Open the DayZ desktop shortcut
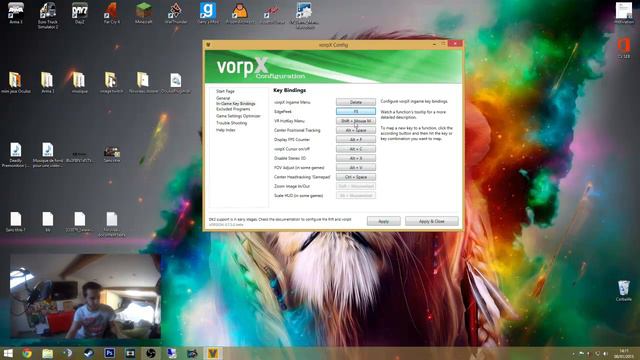640x360 pixels. (x=80, y=13)
